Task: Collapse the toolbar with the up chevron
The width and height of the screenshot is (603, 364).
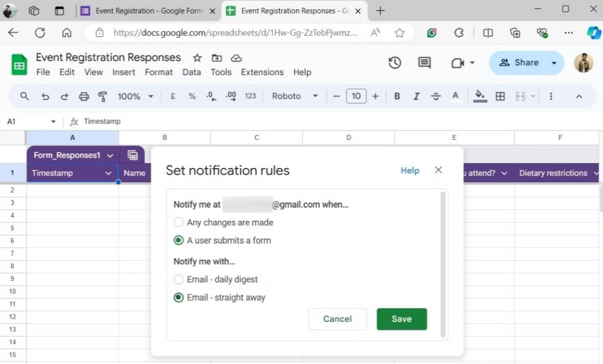Action: 579,97
